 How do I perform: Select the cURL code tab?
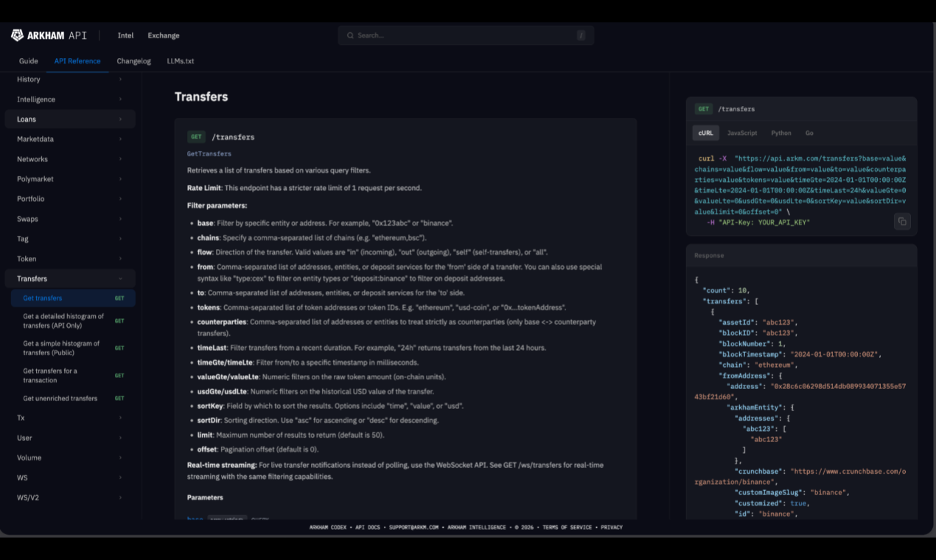[706, 133]
